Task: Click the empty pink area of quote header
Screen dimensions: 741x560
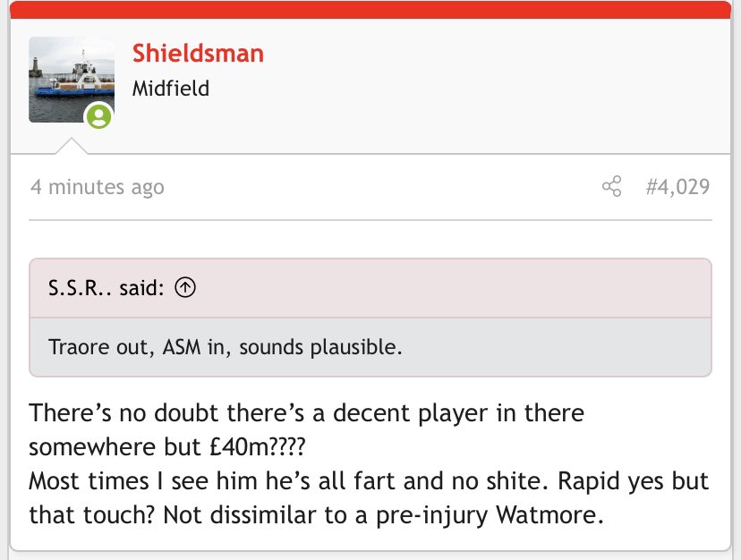Action: click(454, 288)
